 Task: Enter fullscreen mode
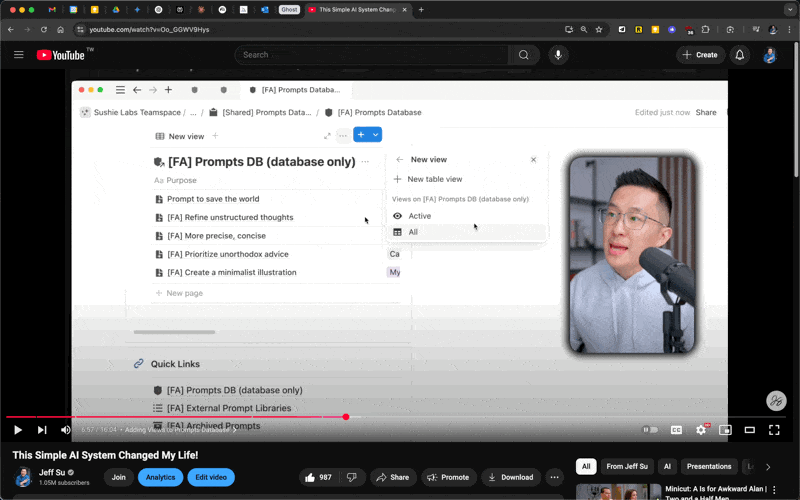point(774,430)
